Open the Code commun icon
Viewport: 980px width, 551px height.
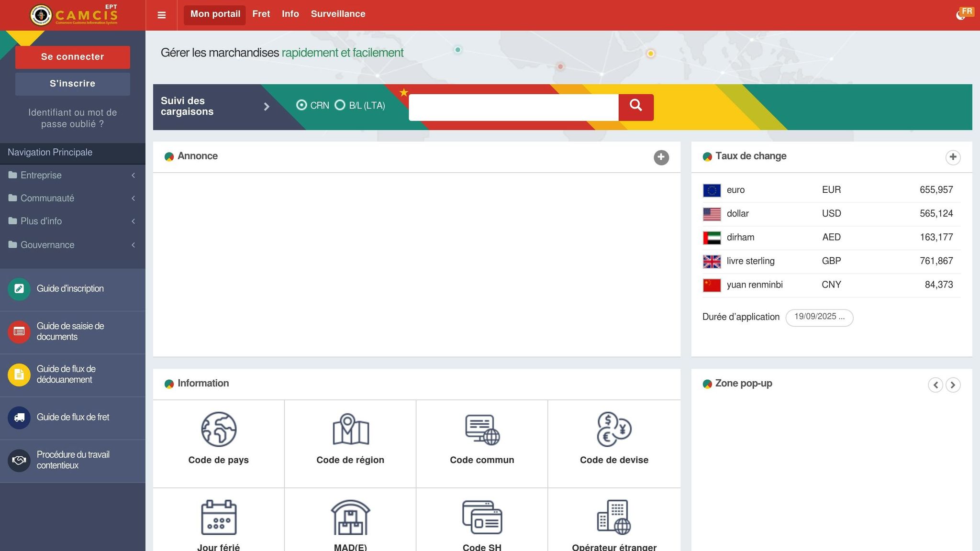click(x=482, y=429)
